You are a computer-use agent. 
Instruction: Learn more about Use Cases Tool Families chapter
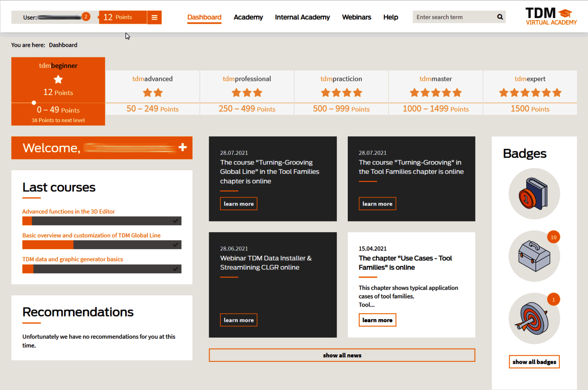tap(377, 320)
